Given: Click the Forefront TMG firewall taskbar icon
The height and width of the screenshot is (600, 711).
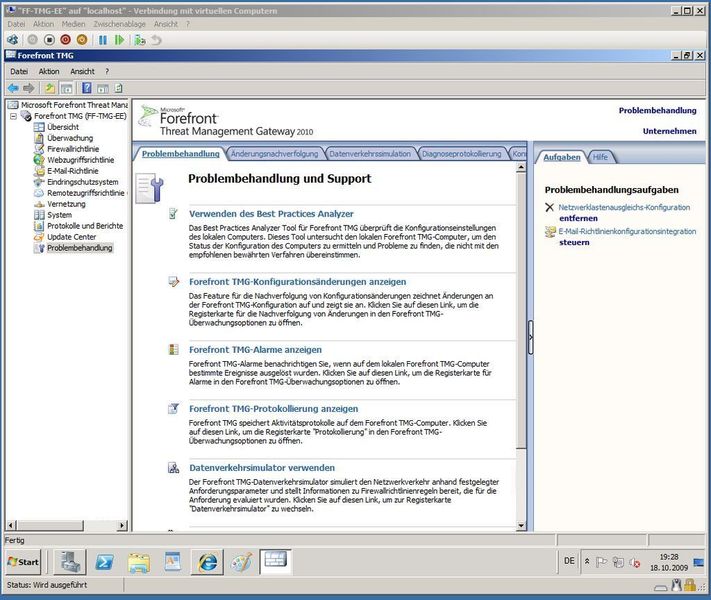Looking at the screenshot, I should (276, 562).
